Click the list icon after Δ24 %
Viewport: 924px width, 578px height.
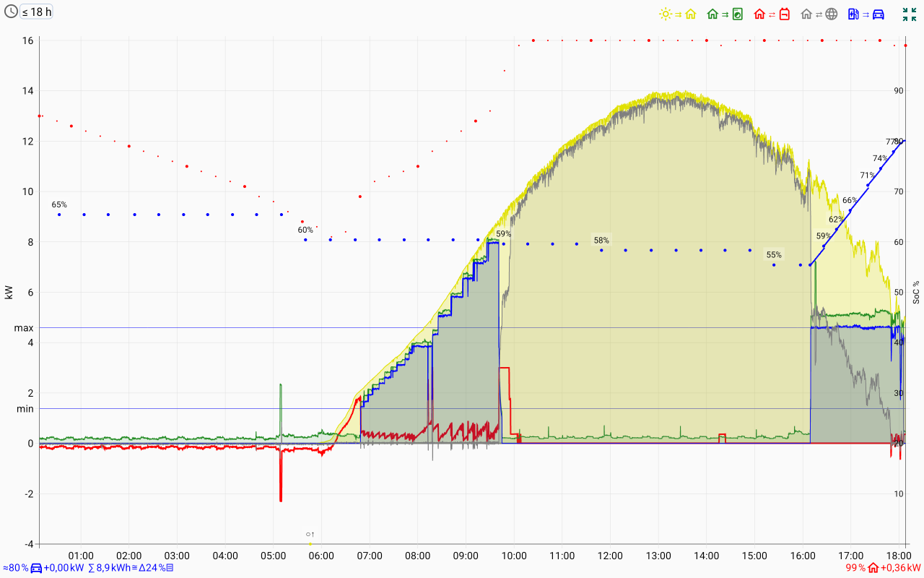(x=169, y=568)
